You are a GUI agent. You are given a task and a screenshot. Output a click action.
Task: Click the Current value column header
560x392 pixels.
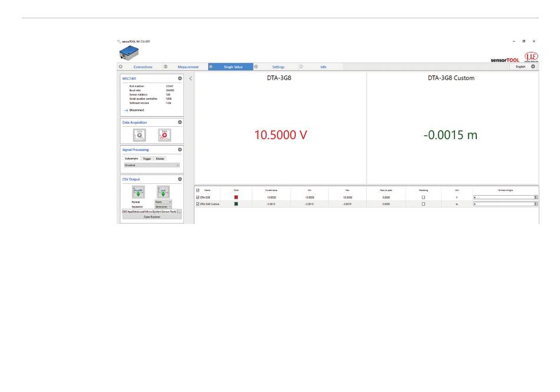click(x=271, y=190)
